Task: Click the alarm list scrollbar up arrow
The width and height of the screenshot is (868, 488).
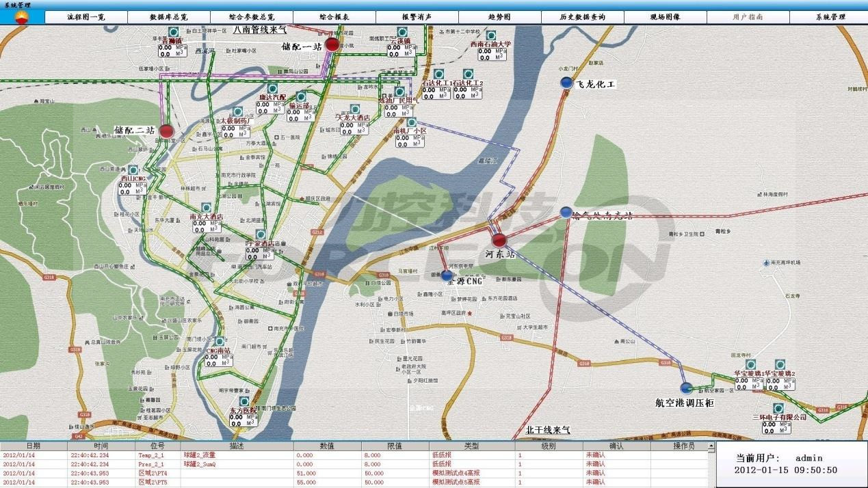Action: (x=711, y=446)
